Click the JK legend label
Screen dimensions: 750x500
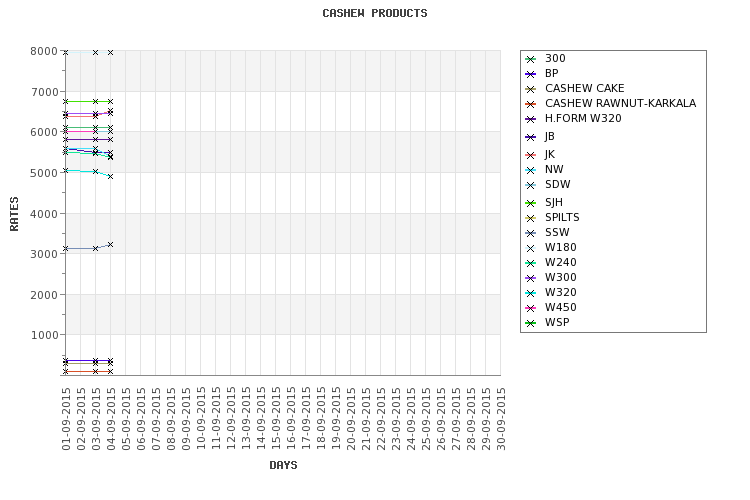[550, 154]
